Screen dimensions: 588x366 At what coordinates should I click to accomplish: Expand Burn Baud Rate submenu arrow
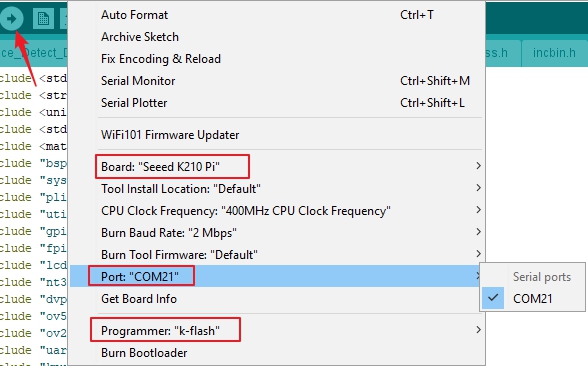pos(478,232)
